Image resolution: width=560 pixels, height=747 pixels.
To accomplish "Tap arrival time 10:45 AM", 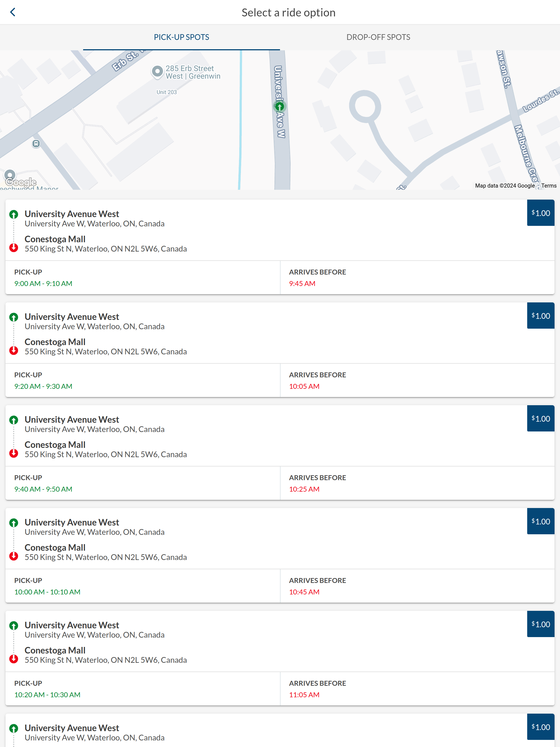I will (x=304, y=592).
